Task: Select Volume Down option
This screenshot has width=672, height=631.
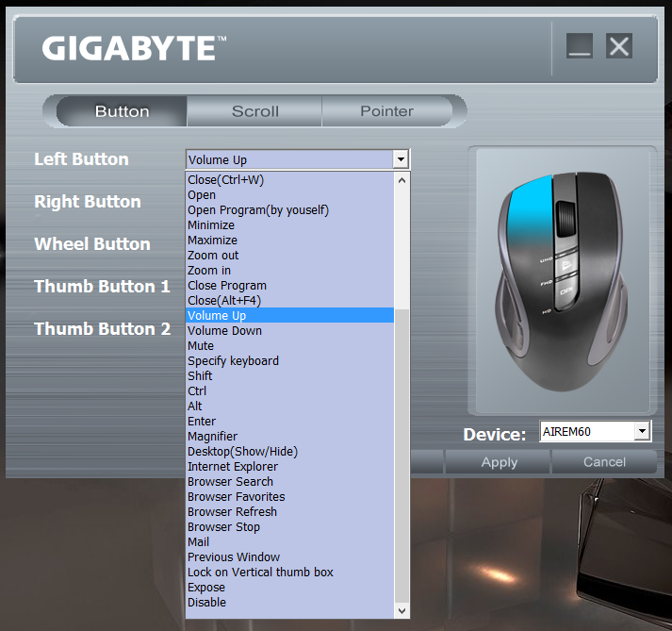Action: click(x=289, y=331)
